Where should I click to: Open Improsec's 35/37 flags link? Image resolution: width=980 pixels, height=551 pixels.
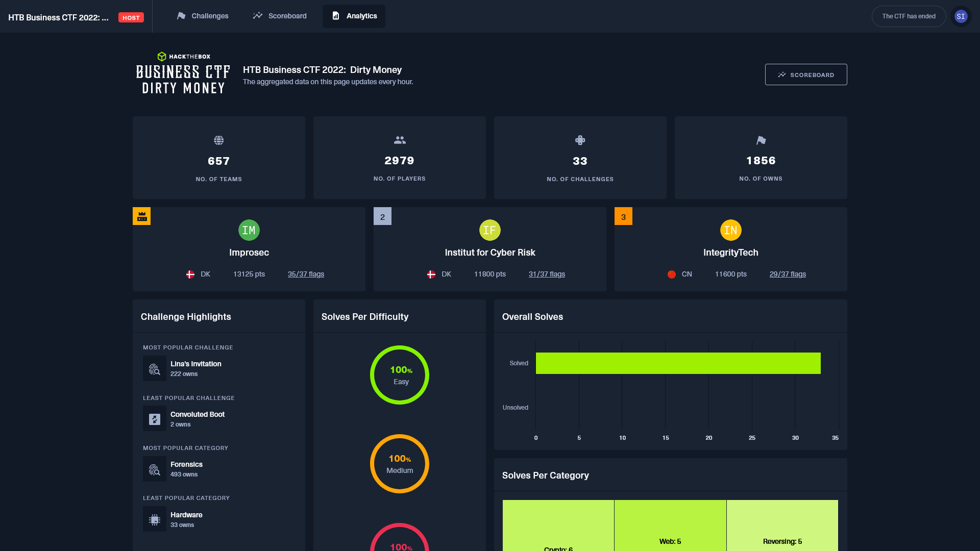click(x=306, y=274)
